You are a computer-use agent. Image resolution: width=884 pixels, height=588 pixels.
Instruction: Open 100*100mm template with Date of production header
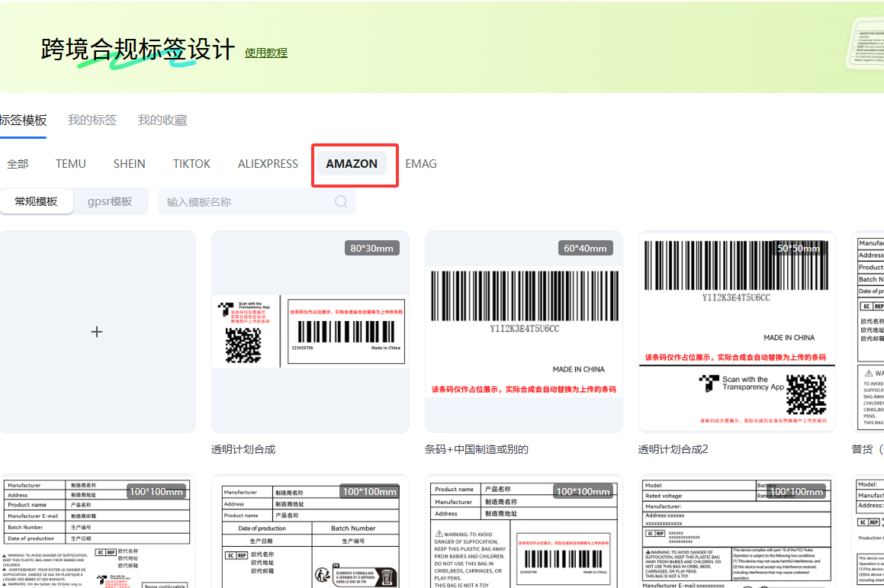310,532
